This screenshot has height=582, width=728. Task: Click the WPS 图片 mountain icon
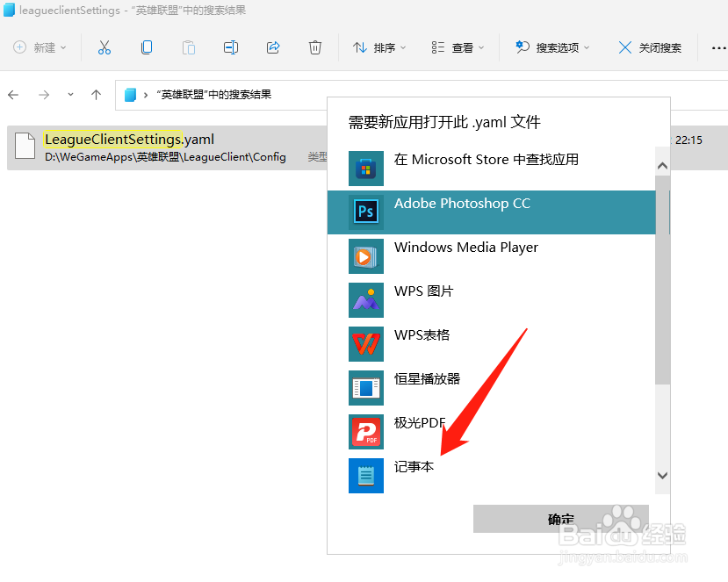tap(366, 300)
